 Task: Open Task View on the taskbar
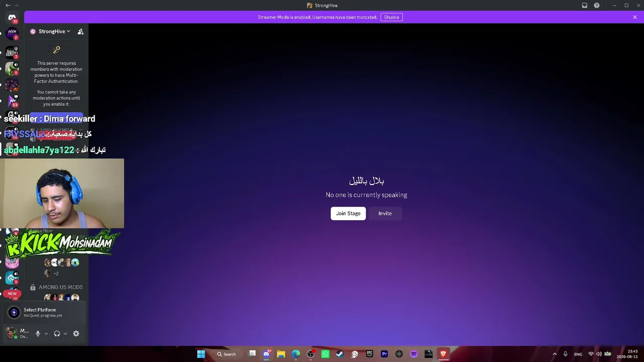click(x=252, y=354)
